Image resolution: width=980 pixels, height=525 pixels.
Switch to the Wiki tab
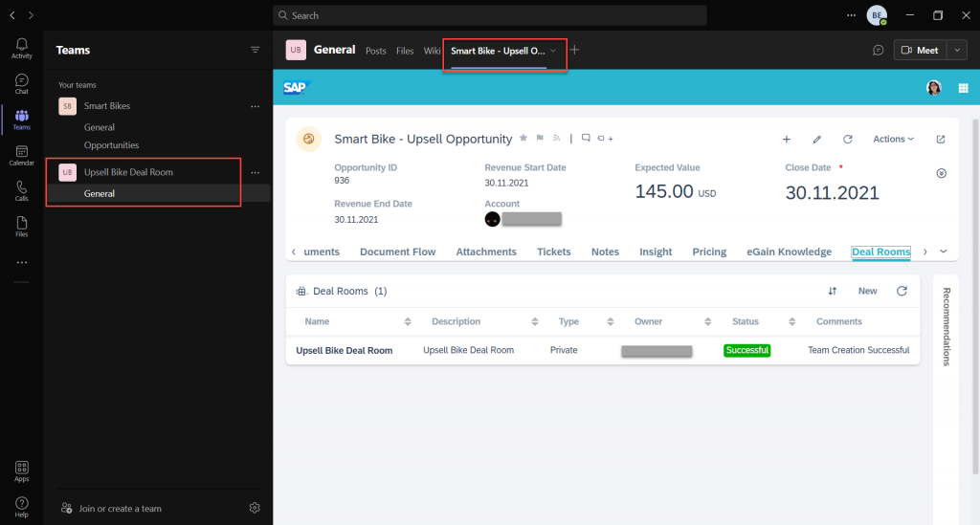pyautogui.click(x=432, y=51)
